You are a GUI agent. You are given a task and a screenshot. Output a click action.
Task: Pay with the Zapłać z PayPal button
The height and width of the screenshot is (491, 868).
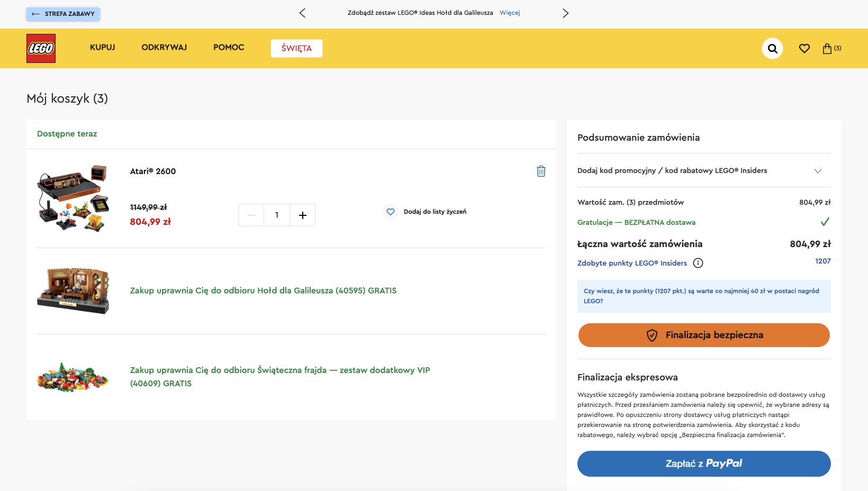[704, 463]
